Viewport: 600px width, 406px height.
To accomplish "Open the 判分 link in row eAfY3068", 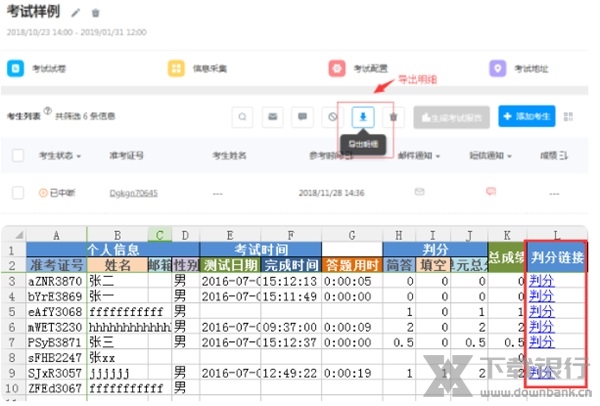I will pyautogui.click(x=541, y=311).
